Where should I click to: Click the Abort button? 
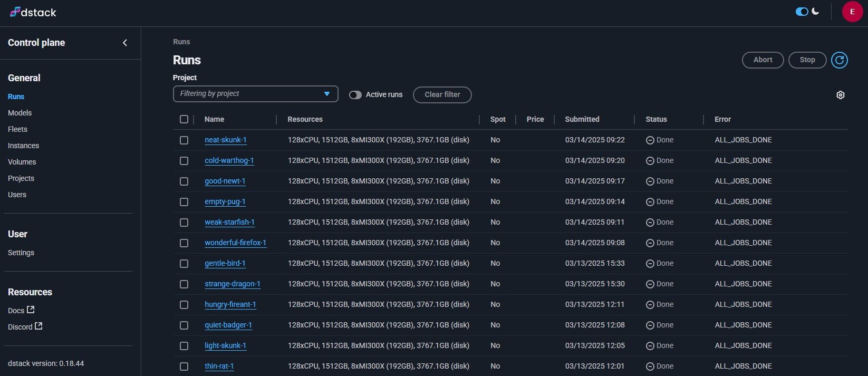coord(763,60)
